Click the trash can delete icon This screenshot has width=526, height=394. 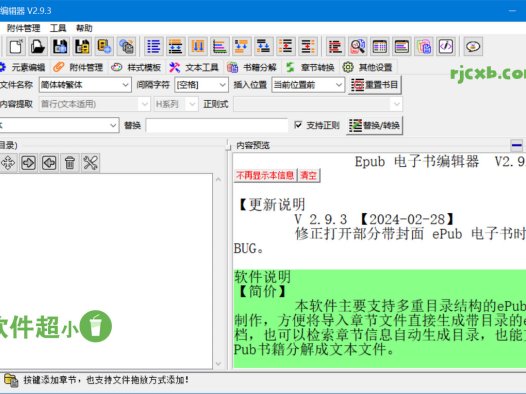pyautogui.click(x=70, y=163)
